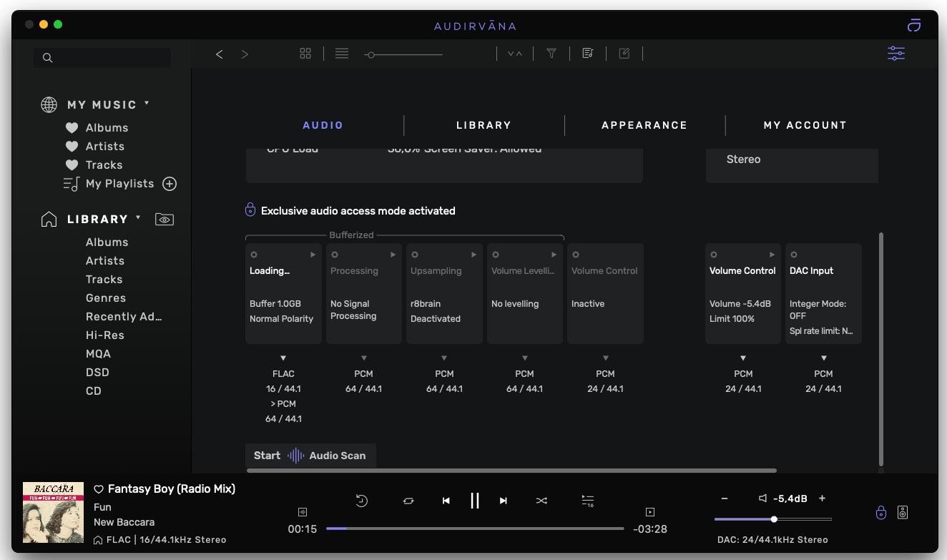
Task: Start the Audio Scan
Action: (x=310, y=456)
